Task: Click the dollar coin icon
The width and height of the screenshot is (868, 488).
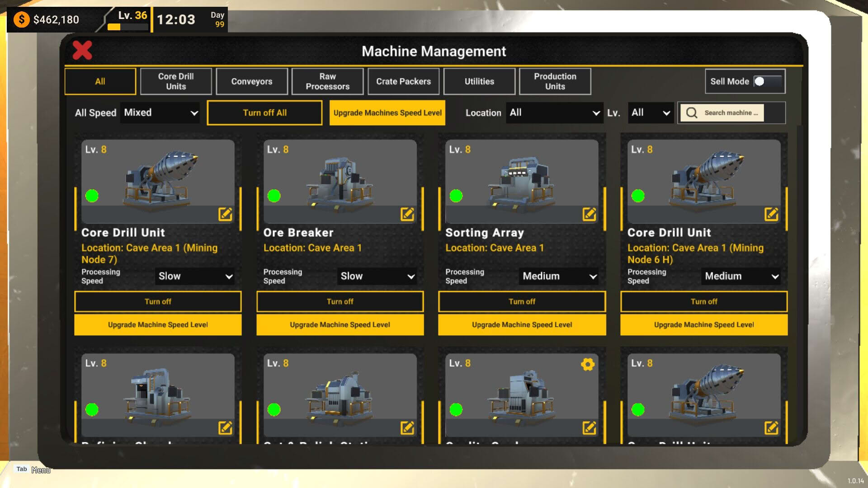Action: point(21,19)
